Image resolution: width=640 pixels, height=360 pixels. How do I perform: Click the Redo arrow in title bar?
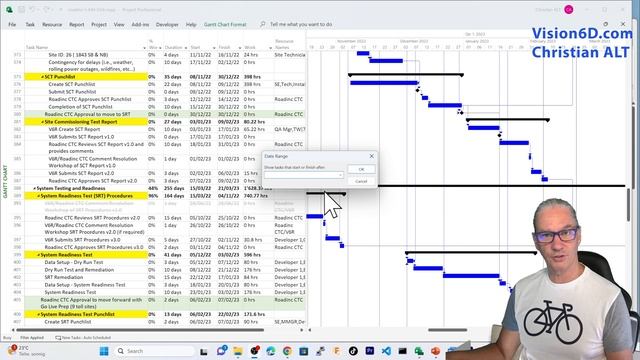[46, 9]
